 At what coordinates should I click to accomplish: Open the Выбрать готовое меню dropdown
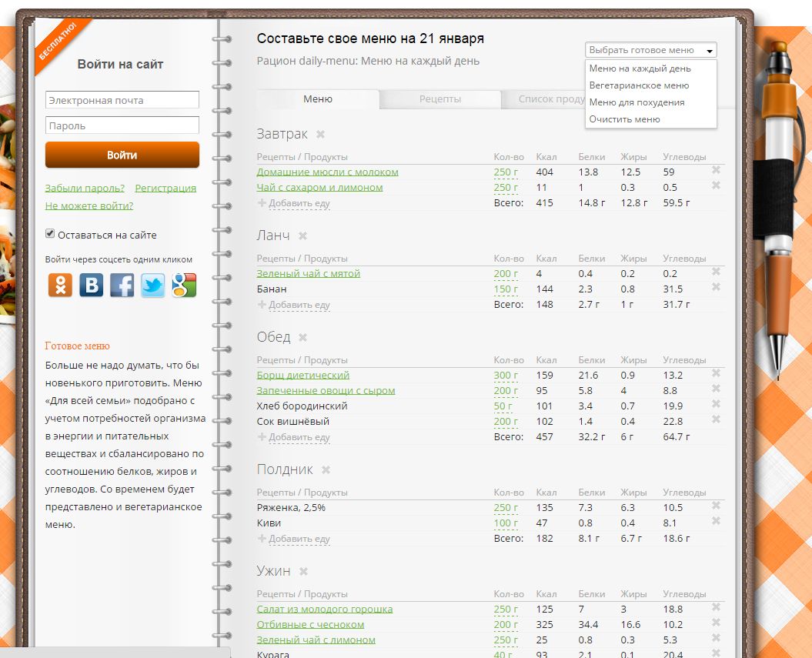(650, 50)
